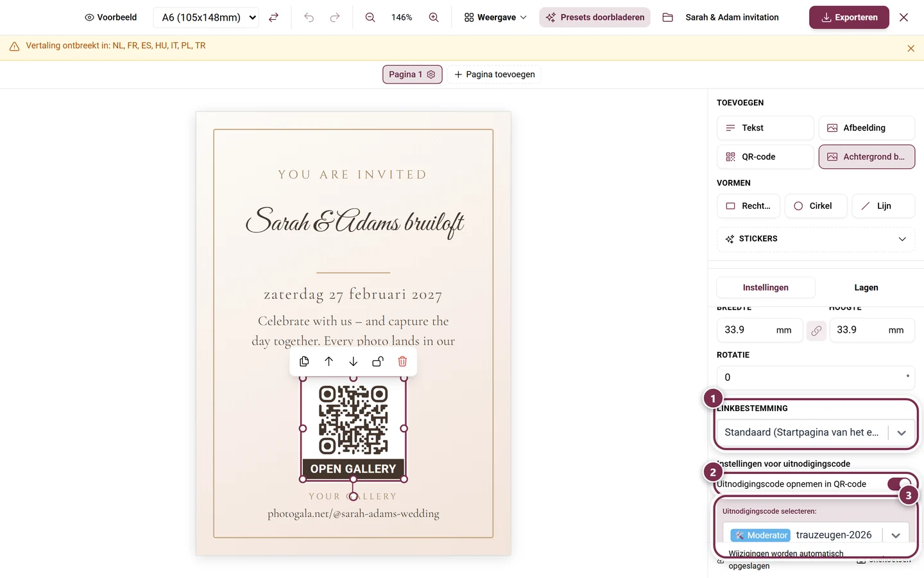924x578 pixels.
Task: Switch to the Lagen tab
Action: pyautogui.click(x=866, y=288)
